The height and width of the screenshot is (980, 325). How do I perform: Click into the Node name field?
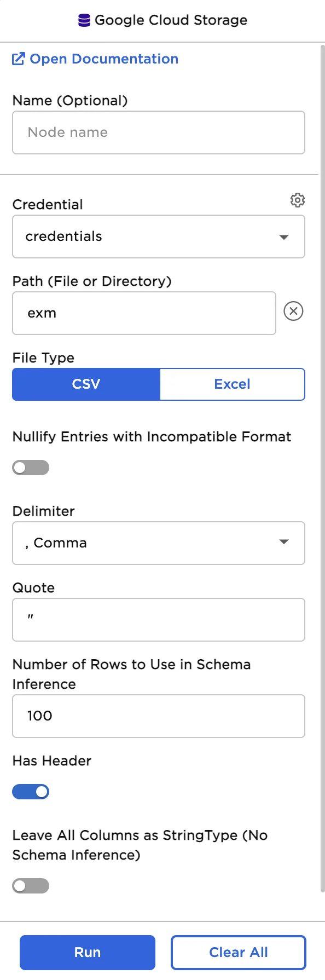point(159,132)
